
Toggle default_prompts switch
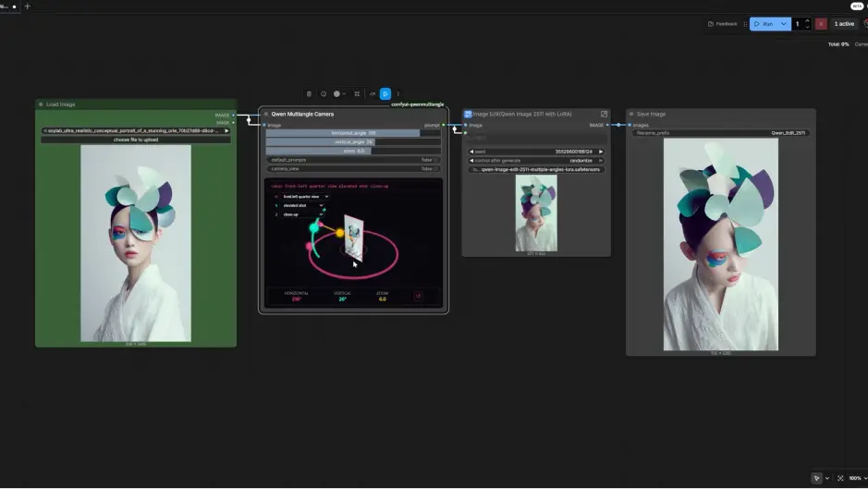point(353,160)
